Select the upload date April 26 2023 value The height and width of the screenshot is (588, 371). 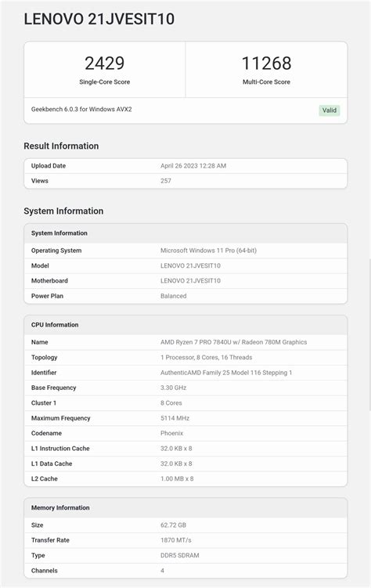click(x=193, y=166)
